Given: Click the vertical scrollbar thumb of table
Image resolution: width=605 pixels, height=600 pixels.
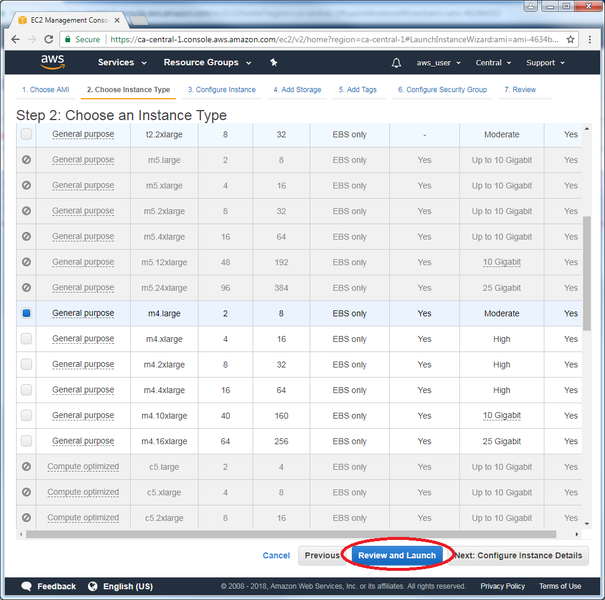Looking at the screenshot, I should tap(586, 273).
